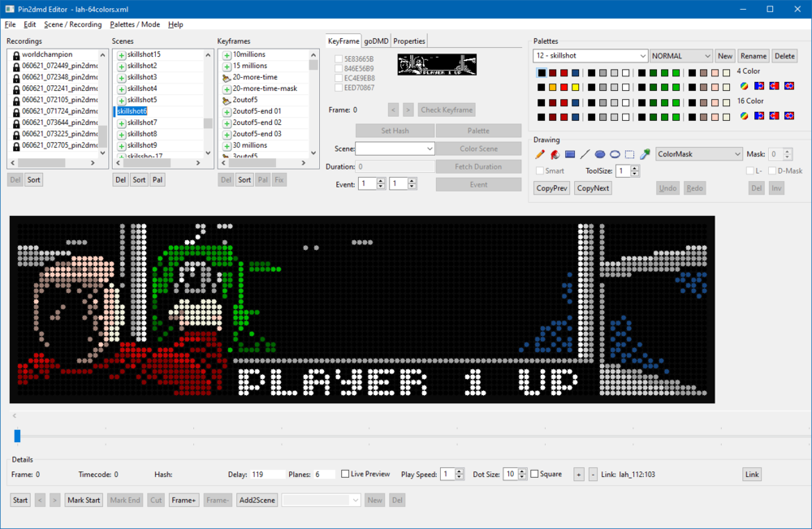Image resolution: width=812 pixels, height=529 pixels.
Task: Tick the EED70867 hash checkbox
Action: tap(338, 88)
